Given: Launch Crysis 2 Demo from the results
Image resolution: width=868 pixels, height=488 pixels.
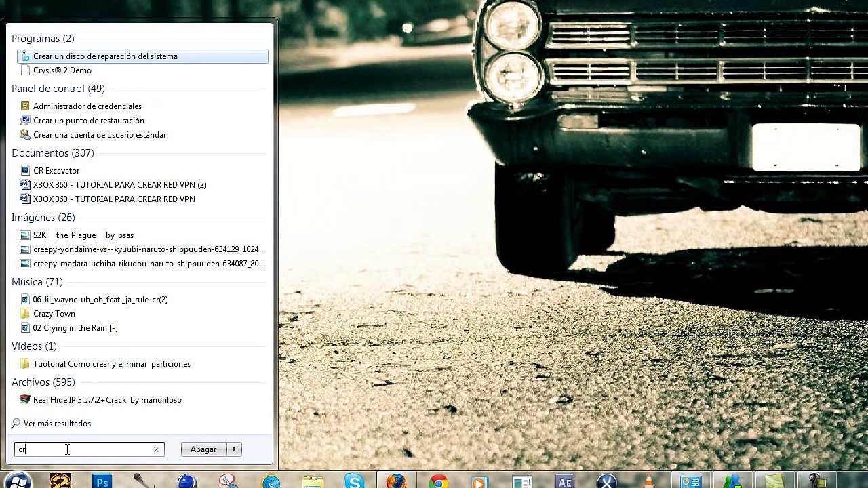Looking at the screenshot, I should (62, 70).
